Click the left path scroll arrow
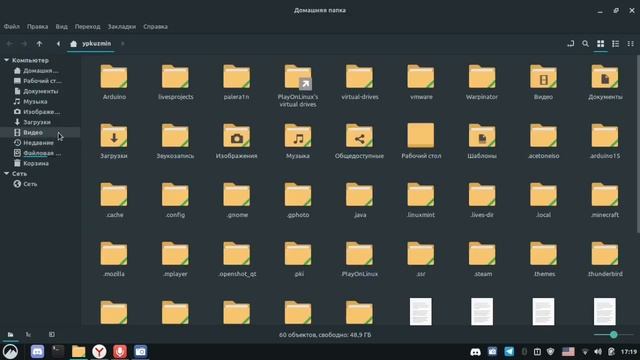 [58, 44]
